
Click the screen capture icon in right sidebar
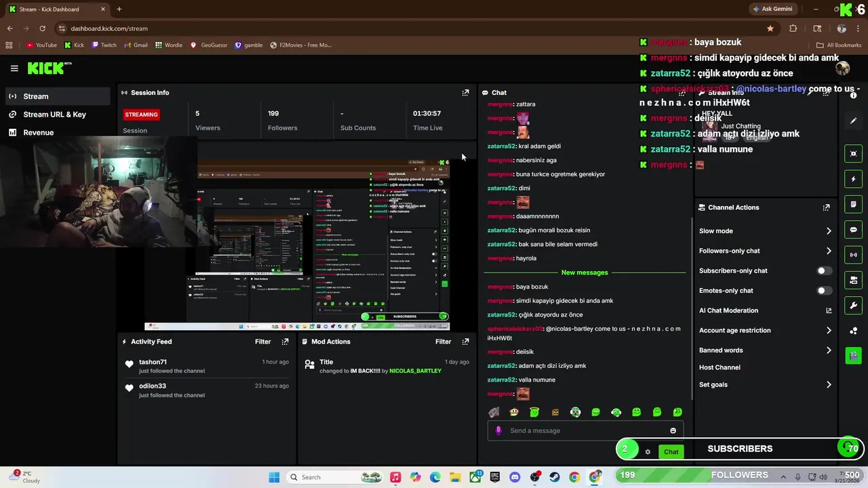[853, 154]
